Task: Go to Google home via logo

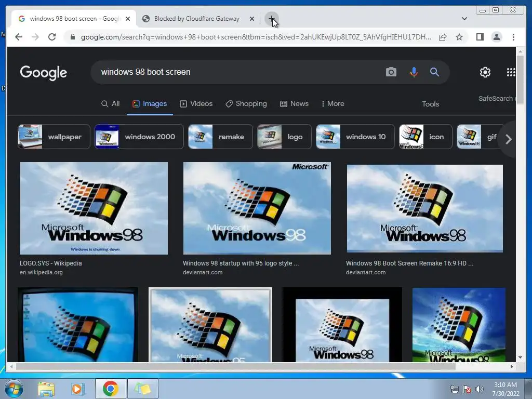Action: [44, 73]
